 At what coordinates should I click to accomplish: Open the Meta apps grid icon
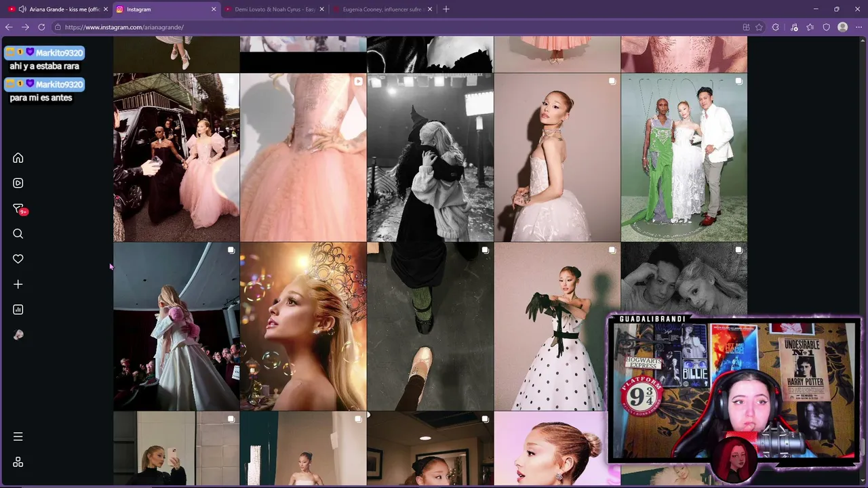18,462
